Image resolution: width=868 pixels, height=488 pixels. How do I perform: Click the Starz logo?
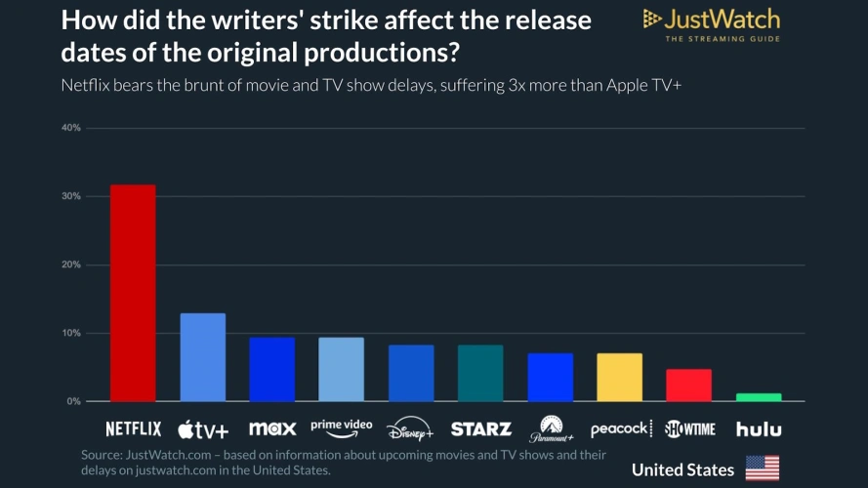click(481, 428)
